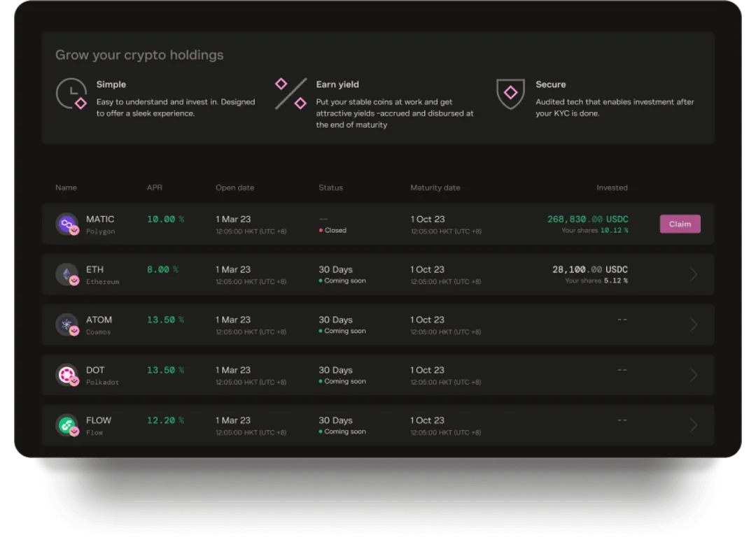756x542 pixels.
Task: Click the Earn yield feature title
Action: [x=337, y=85]
